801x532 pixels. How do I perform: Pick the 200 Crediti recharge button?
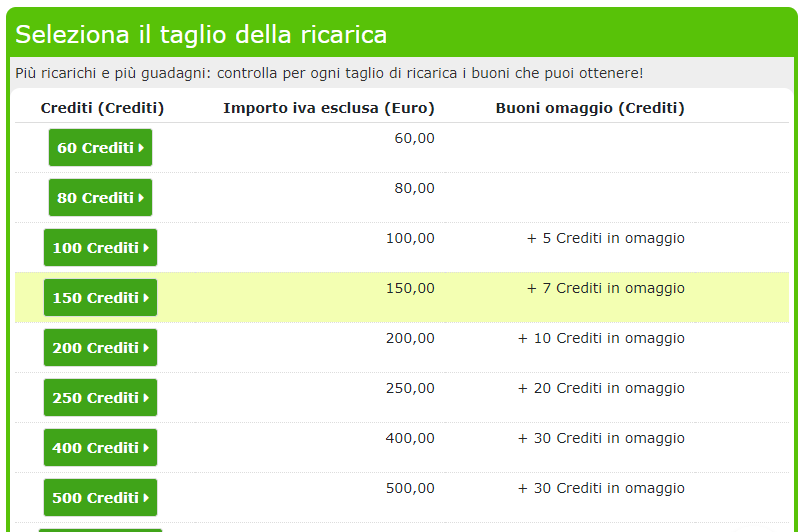coord(100,348)
